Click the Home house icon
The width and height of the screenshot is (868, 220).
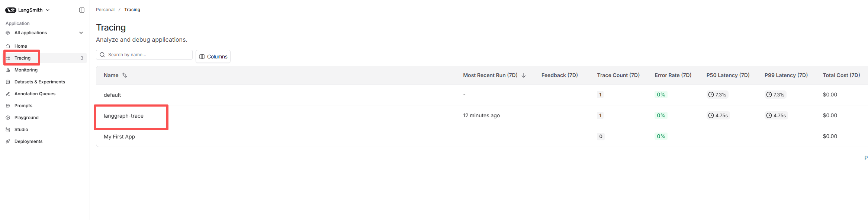[8, 46]
